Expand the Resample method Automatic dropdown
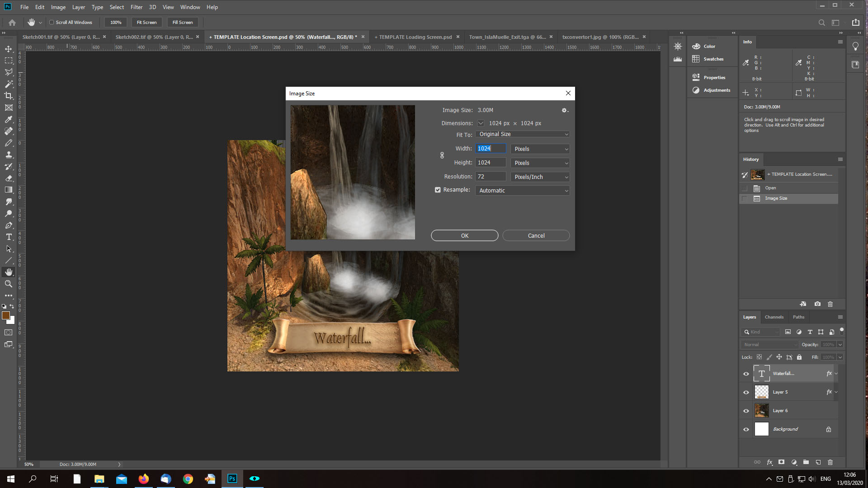The height and width of the screenshot is (488, 868). point(522,191)
